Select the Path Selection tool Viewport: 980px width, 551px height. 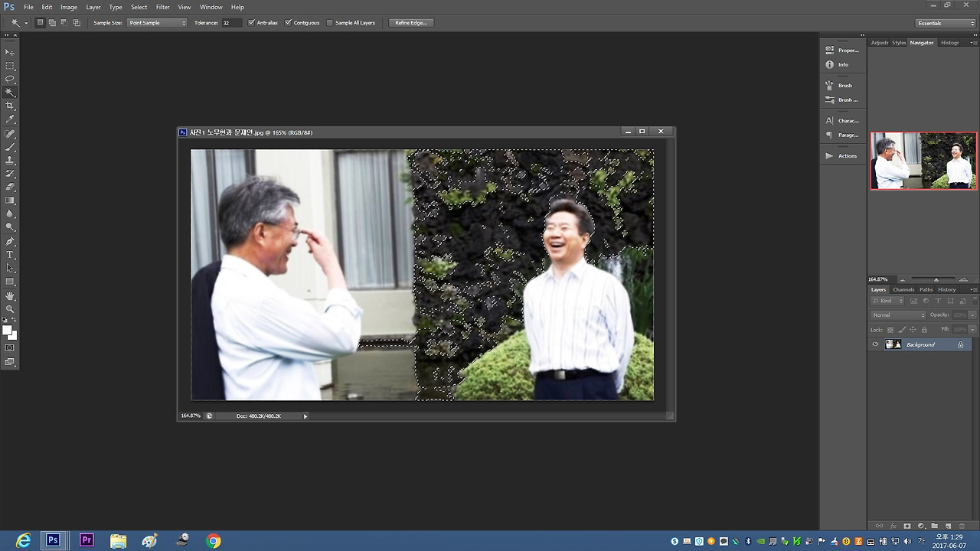click(x=10, y=268)
